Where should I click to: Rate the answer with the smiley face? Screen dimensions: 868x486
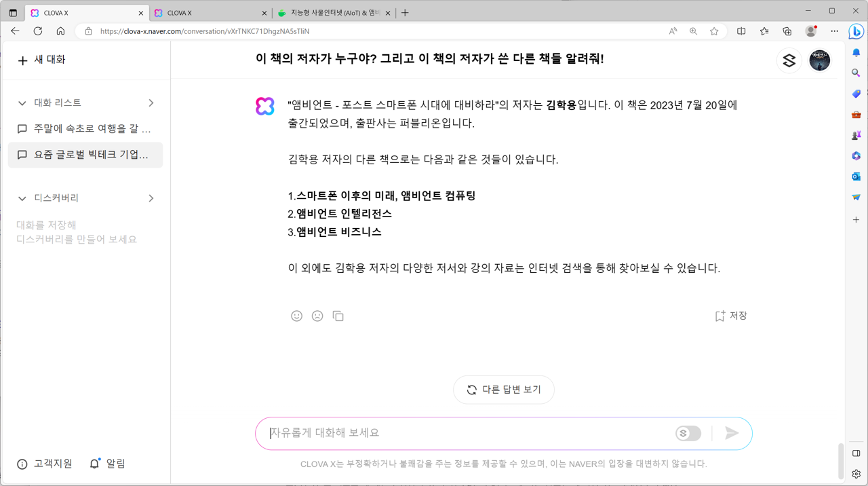pyautogui.click(x=296, y=316)
